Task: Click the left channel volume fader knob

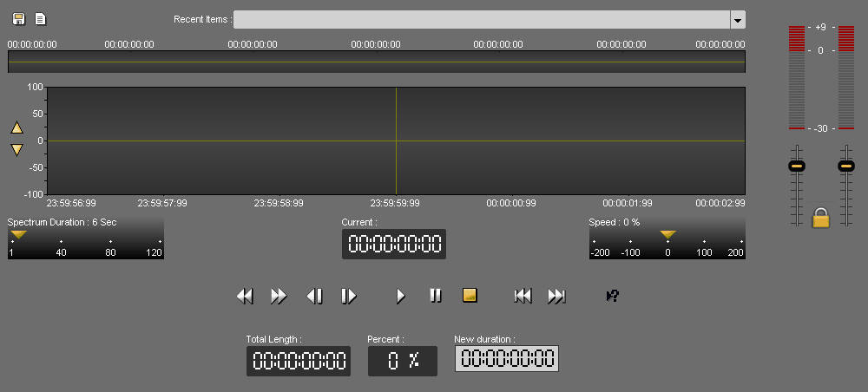Action: point(797,166)
